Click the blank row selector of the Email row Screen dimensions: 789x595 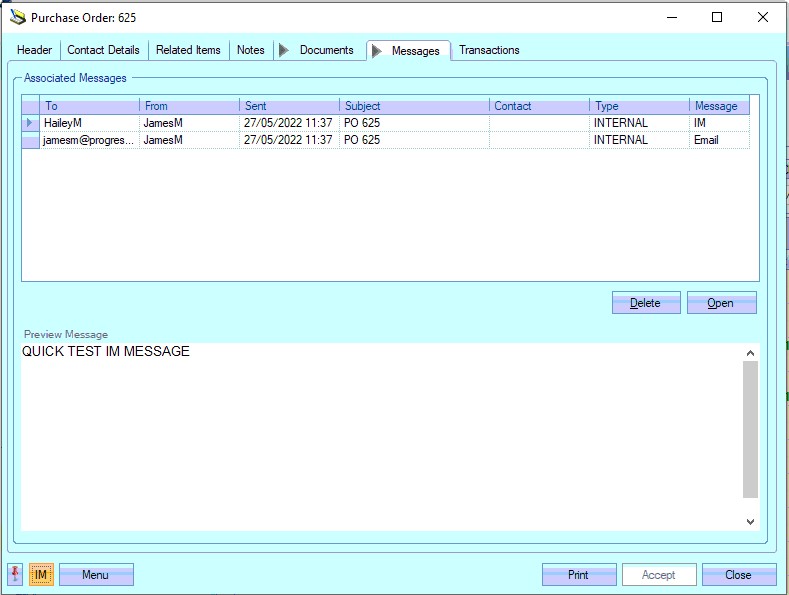pyautogui.click(x=30, y=140)
